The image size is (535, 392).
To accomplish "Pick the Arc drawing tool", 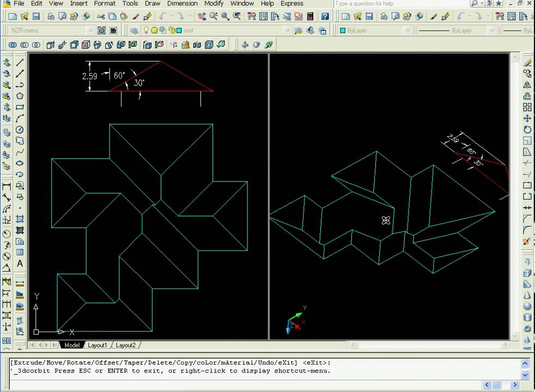I will coord(20,118).
